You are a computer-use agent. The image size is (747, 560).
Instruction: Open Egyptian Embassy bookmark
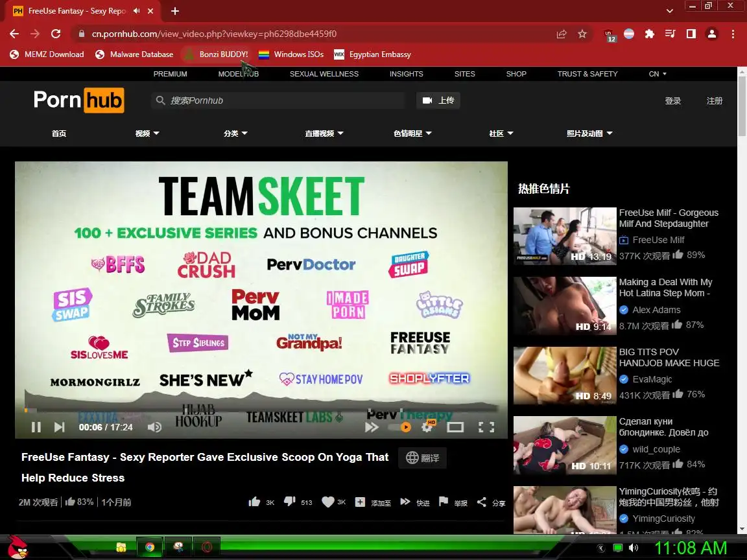tap(373, 54)
